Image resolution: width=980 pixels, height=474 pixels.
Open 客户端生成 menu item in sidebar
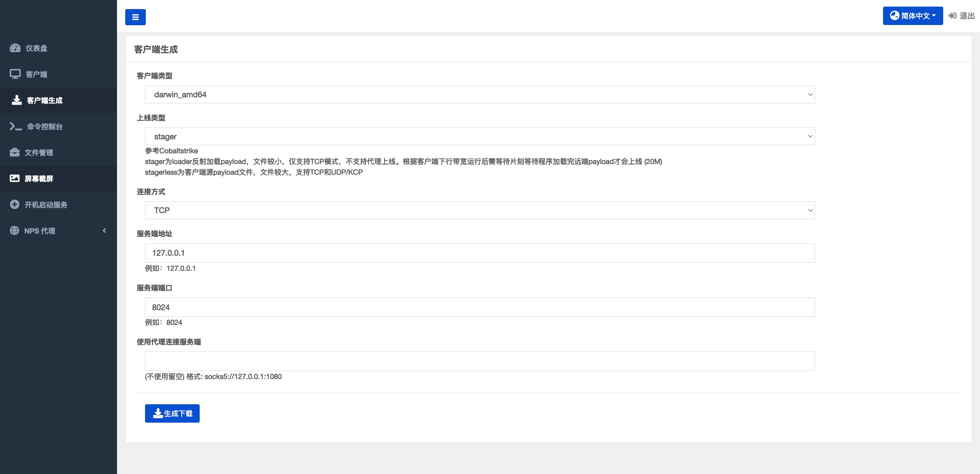[44, 101]
